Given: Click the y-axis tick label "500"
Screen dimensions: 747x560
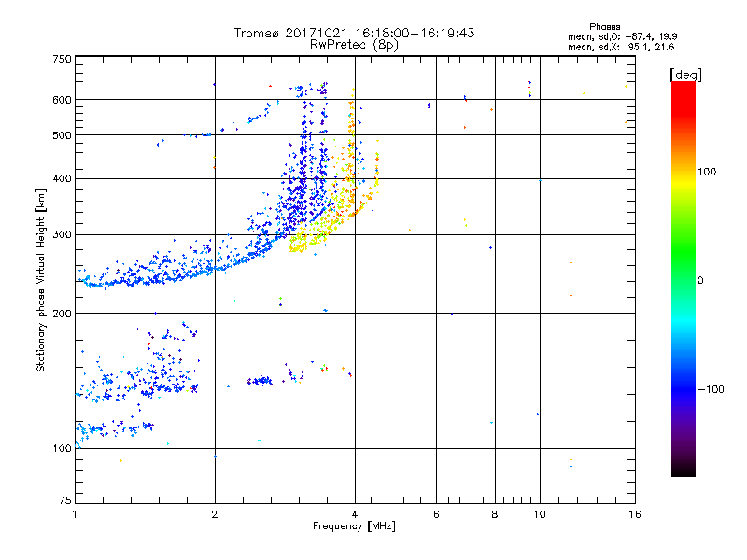Looking at the screenshot, I should click(x=62, y=135).
